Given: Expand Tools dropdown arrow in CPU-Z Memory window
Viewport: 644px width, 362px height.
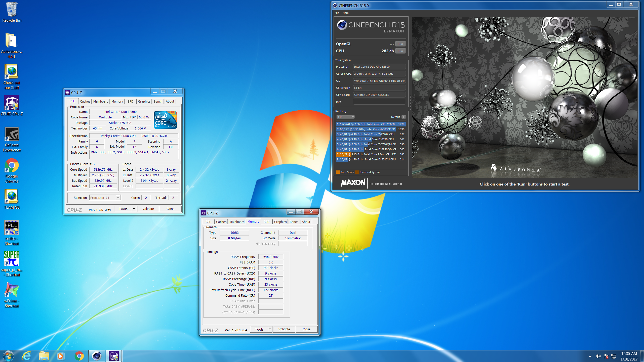Looking at the screenshot, I should tap(270, 329).
